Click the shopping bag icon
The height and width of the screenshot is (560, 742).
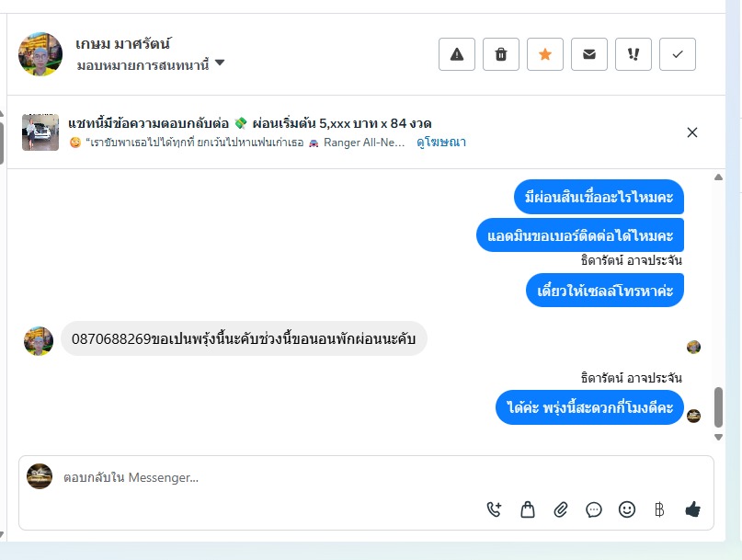coord(528,509)
